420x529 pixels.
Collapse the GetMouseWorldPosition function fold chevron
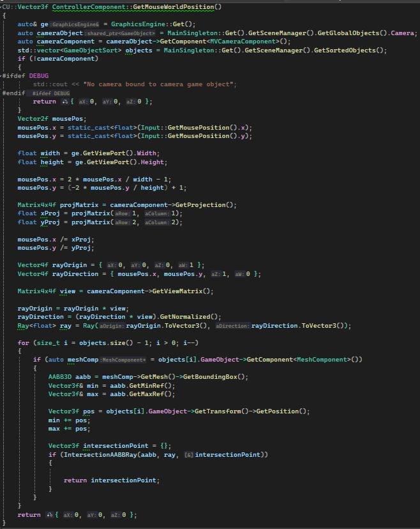click(1, 7)
